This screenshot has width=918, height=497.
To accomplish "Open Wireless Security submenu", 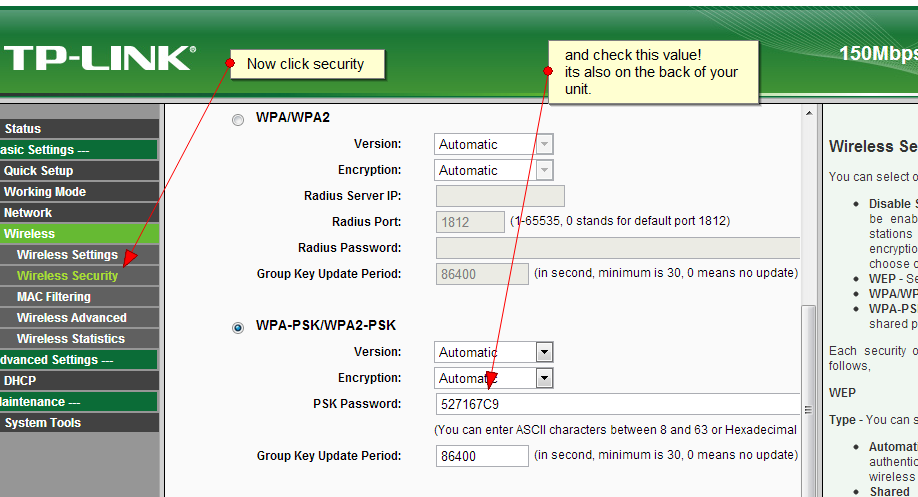I will tap(79, 276).
